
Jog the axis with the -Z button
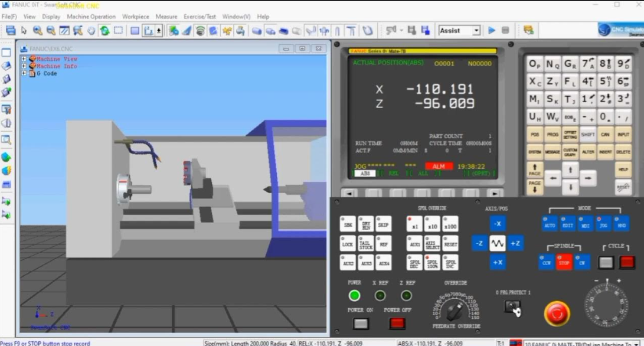click(479, 243)
